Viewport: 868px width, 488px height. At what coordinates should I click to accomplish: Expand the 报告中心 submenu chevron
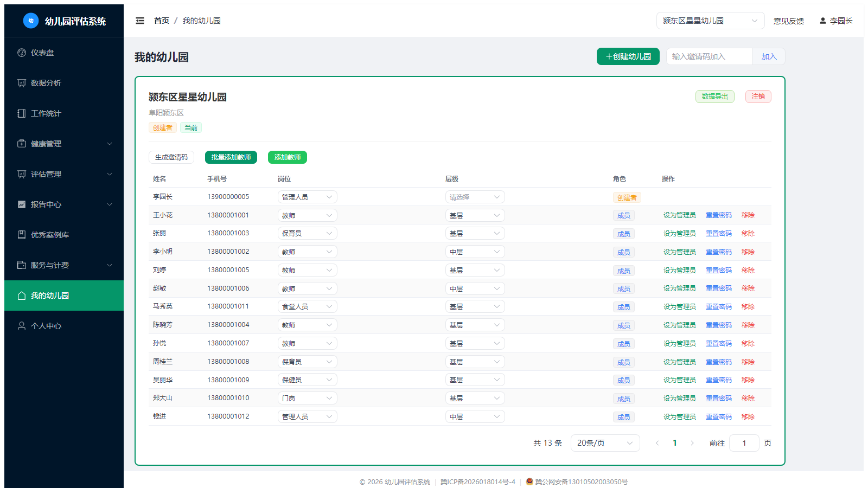click(x=110, y=204)
